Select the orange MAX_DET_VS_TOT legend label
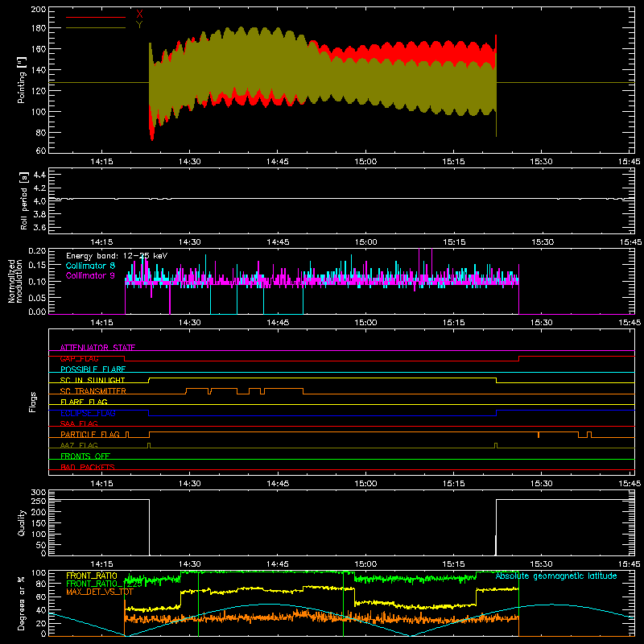This screenshot has width=644, height=644. coord(99,592)
